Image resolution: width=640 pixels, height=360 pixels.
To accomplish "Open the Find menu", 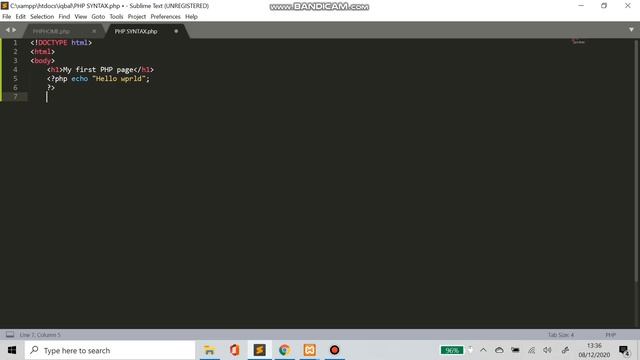I will coord(64,17).
